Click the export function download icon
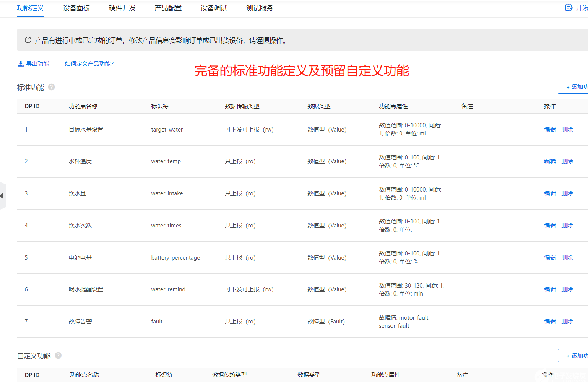This screenshot has height=385, width=588. pos(21,64)
